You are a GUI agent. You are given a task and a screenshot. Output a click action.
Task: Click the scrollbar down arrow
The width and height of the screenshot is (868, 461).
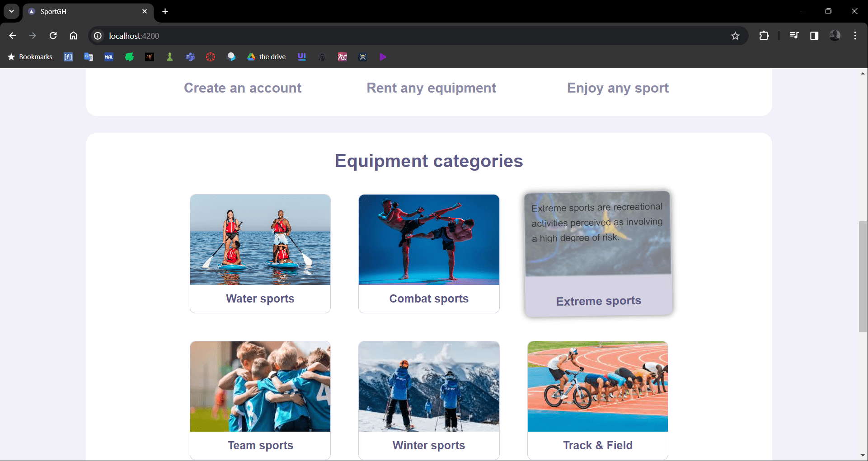click(x=863, y=456)
